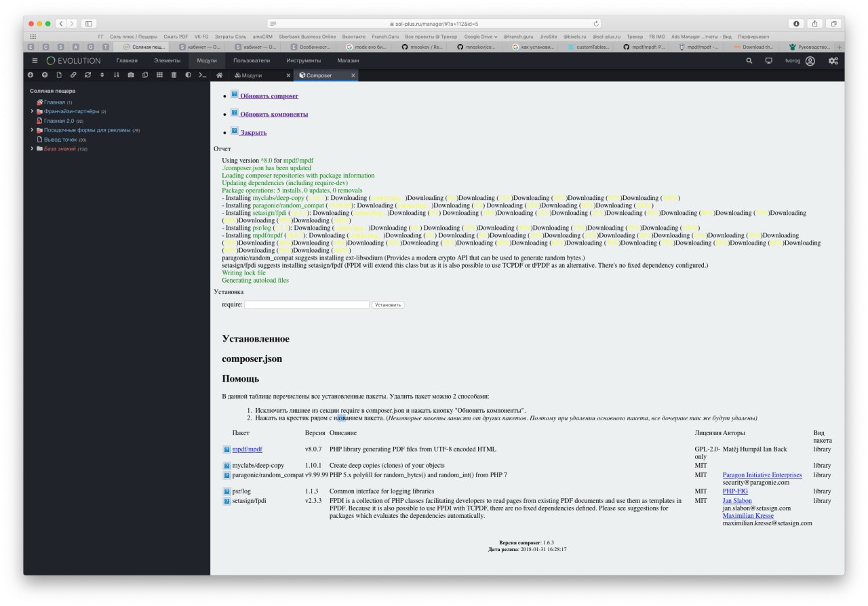Click the new weblink chain icon
The width and height of the screenshot is (868, 606).
73,75
